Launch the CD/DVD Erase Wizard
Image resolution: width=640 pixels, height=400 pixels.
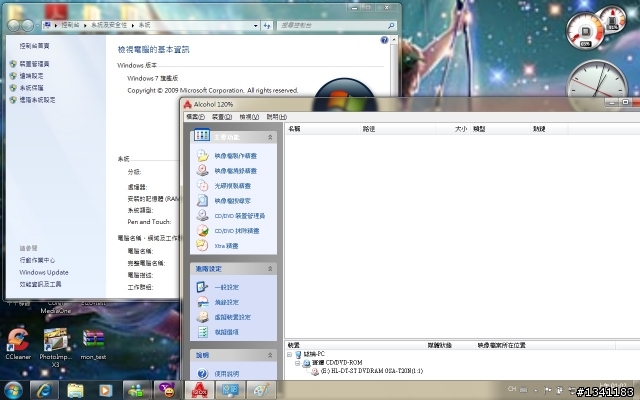point(237,231)
